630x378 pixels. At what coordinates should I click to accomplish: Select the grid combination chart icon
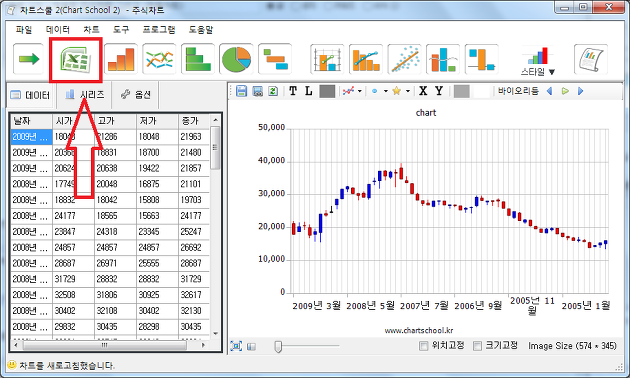tap(327, 60)
